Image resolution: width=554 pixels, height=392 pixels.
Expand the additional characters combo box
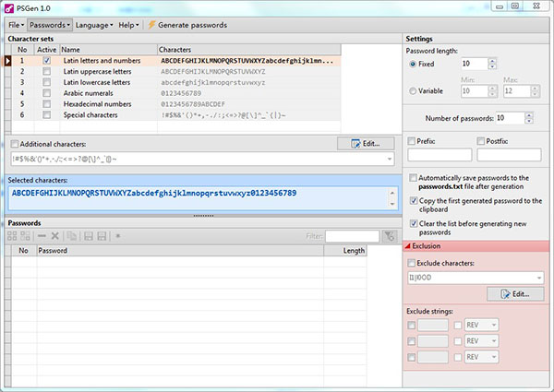391,159
